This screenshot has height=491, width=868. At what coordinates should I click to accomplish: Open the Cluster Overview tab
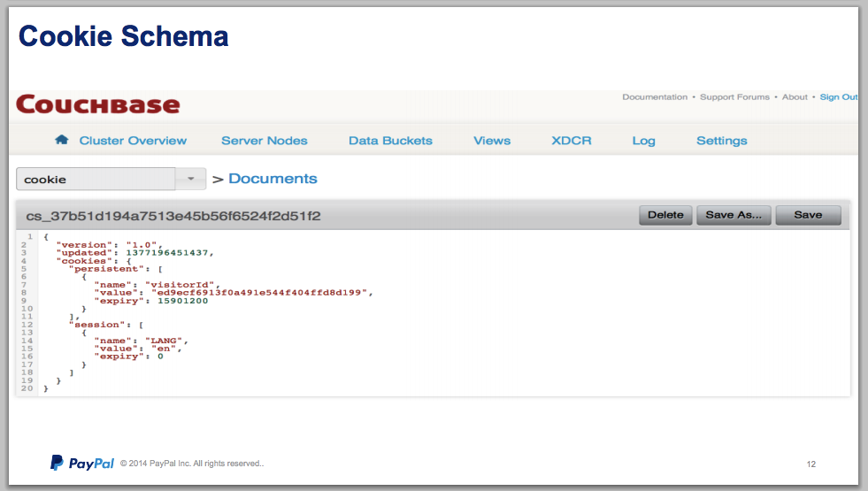[x=133, y=141]
